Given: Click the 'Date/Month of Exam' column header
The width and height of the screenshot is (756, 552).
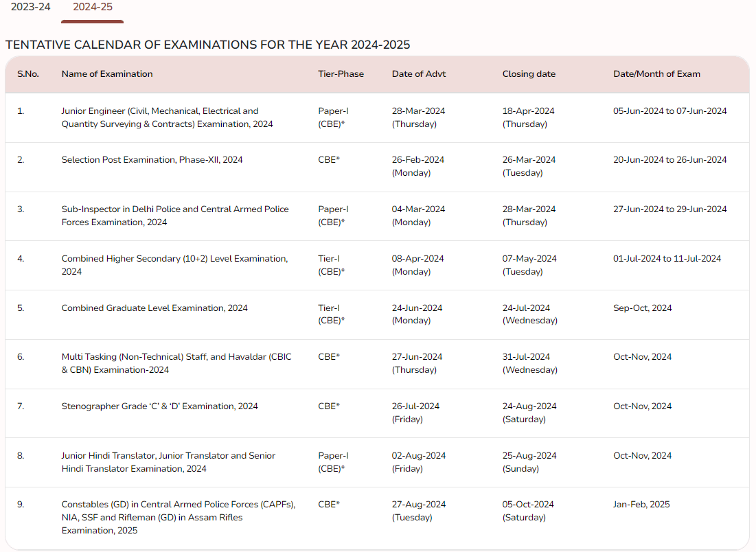Looking at the screenshot, I should (656, 74).
